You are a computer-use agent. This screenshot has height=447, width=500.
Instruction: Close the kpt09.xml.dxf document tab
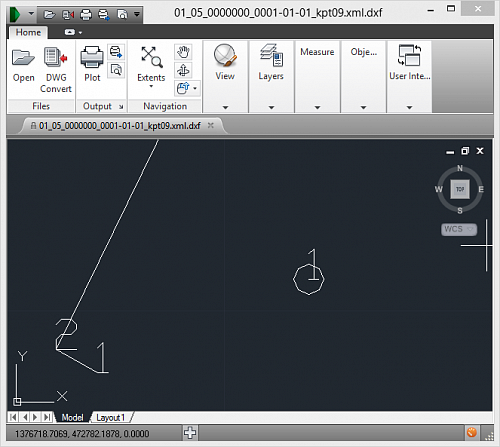pyautogui.click(x=211, y=125)
